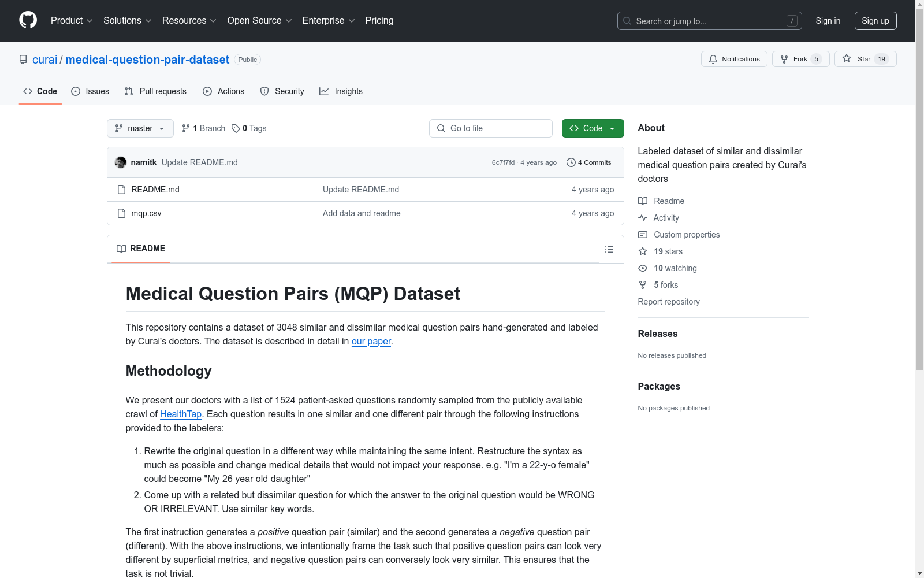Open the 'our paper' link
Viewport: 924px width, 578px height.
[x=371, y=341]
